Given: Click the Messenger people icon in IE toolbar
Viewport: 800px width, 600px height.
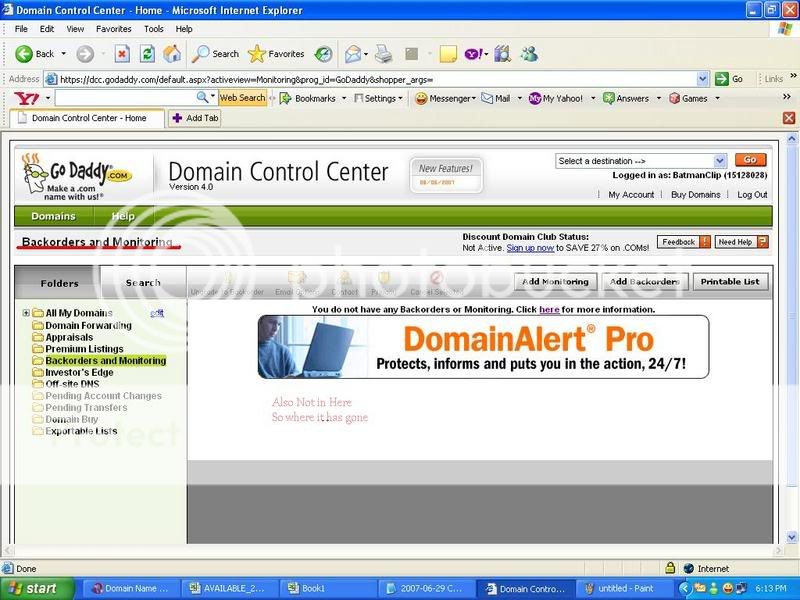Looking at the screenshot, I should click(x=529, y=54).
